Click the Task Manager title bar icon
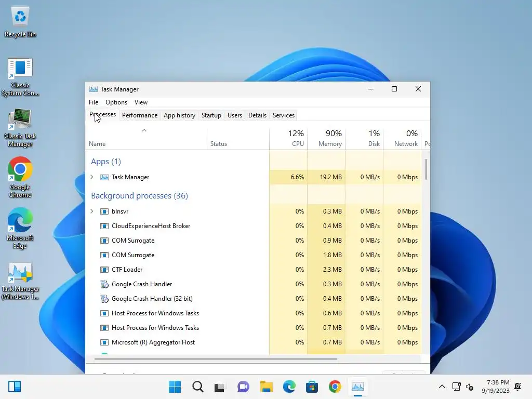 coord(94,89)
